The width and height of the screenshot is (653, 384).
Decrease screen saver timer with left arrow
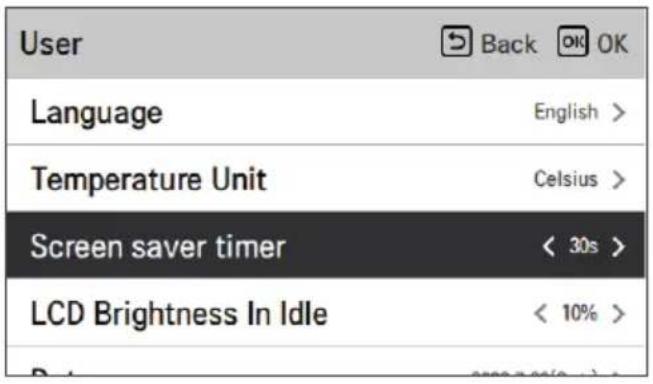[548, 246]
